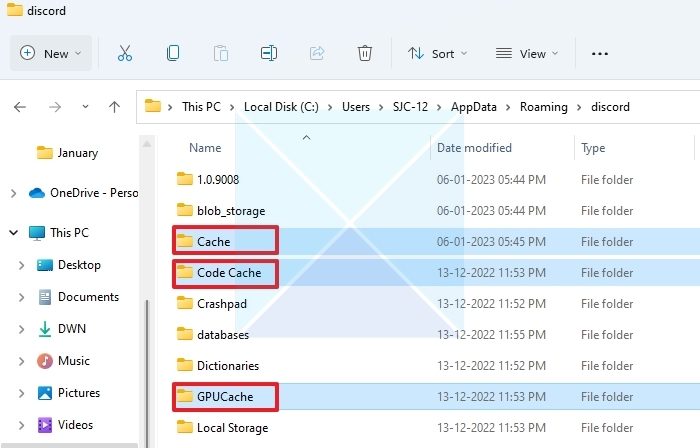The image size is (700, 448).
Task: Select OneDrive - Personal in sidebar
Action: [83, 193]
